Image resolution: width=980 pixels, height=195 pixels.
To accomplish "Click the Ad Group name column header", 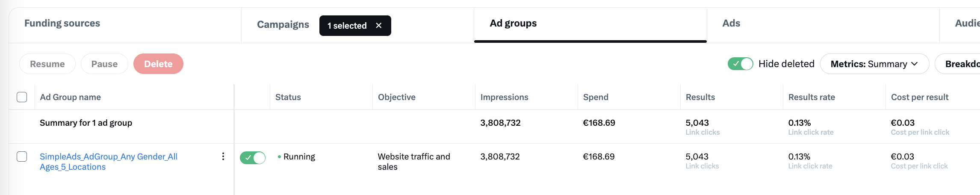I will tap(70, 97).
